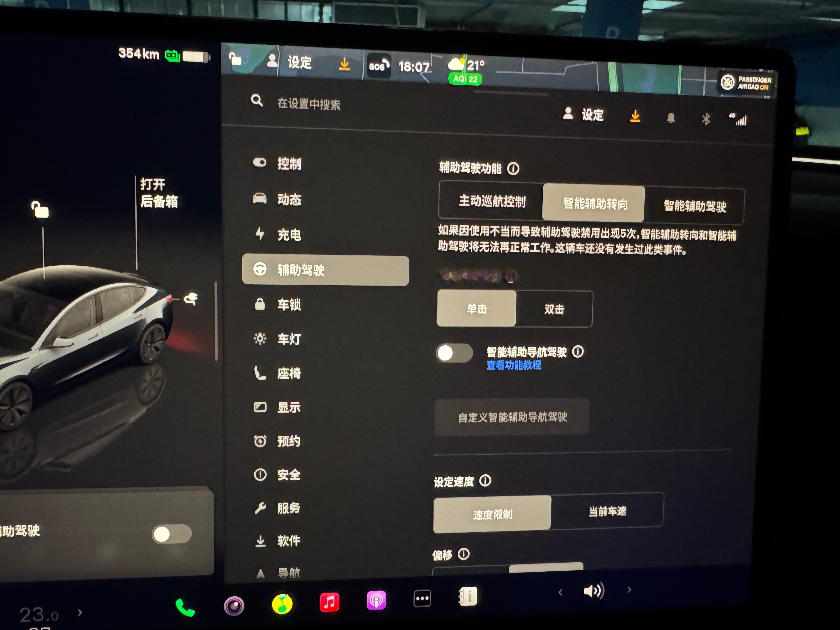Toggle 智能辅助导航驾驶 switch
Viewport: 840px width, 630px height.
454,353
